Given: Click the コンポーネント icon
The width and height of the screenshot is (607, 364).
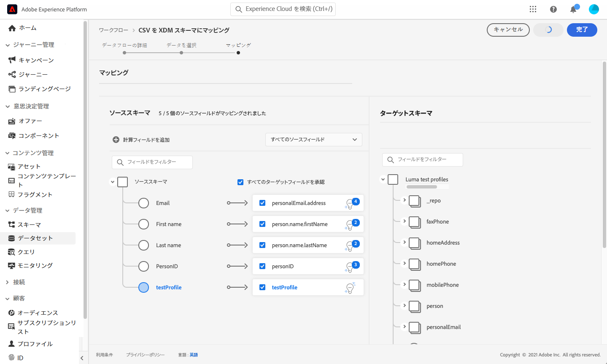Looking at the screenshot, I should (x=12, y=136).
